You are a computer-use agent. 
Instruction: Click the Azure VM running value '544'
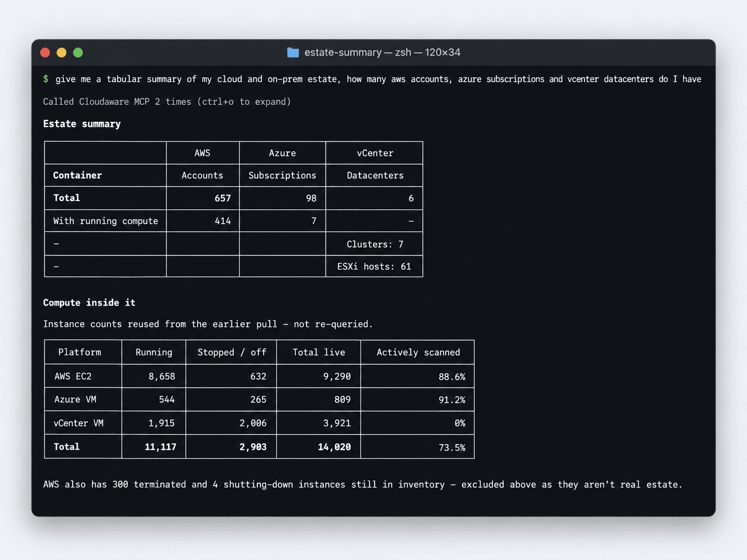(x=167, y=400)
